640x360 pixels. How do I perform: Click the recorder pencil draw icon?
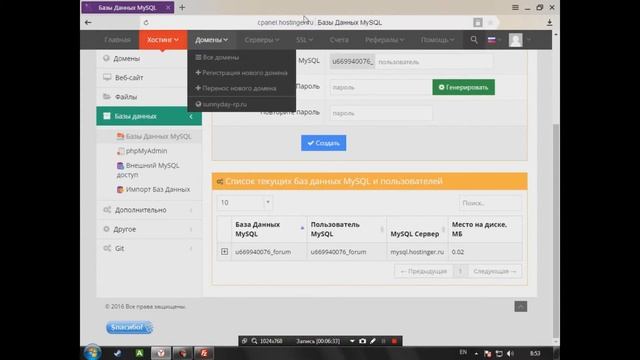(x=373, y=341)
